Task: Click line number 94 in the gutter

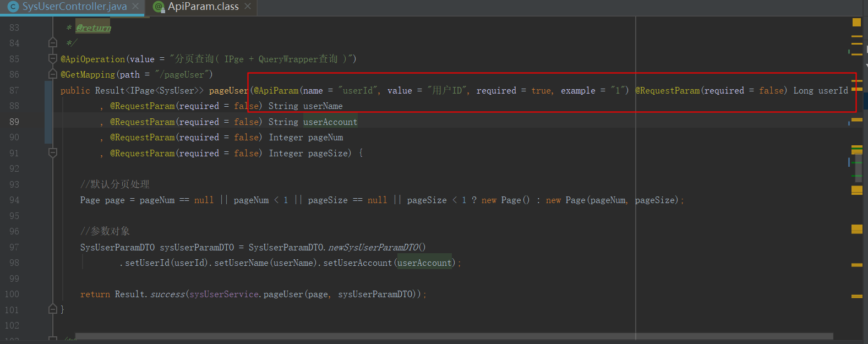Action: [14, 200]
